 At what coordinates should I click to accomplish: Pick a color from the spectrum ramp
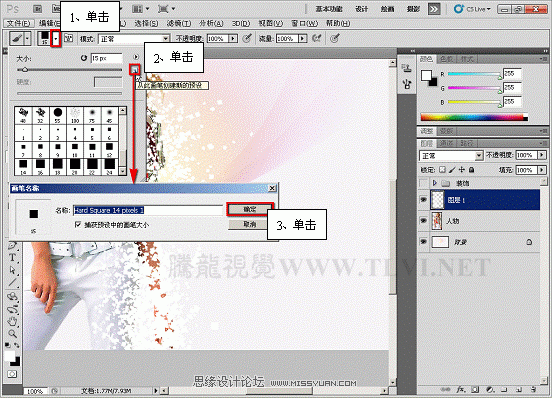474,117
